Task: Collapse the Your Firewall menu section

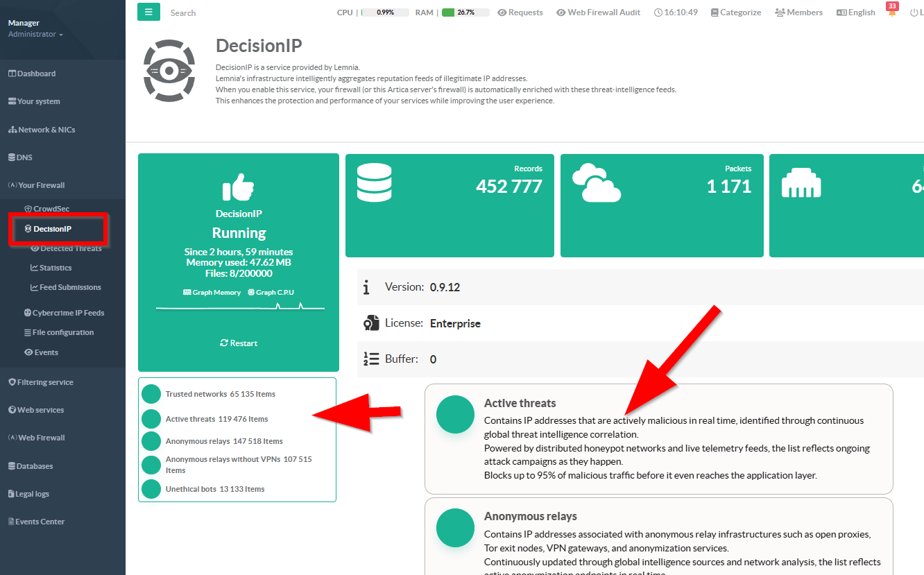Action: tap(41, 185)
